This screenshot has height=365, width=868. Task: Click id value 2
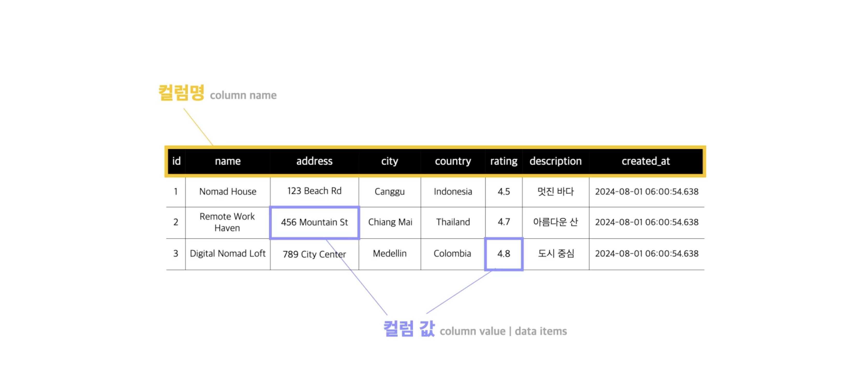click(x=175, y=222)
